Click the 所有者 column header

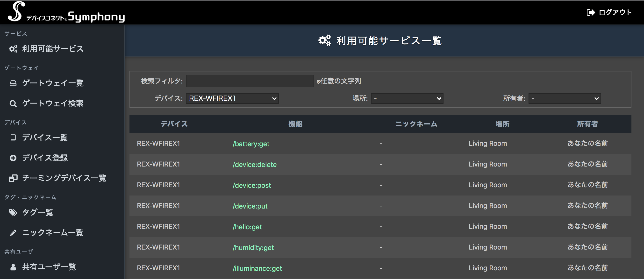[587, 124]
